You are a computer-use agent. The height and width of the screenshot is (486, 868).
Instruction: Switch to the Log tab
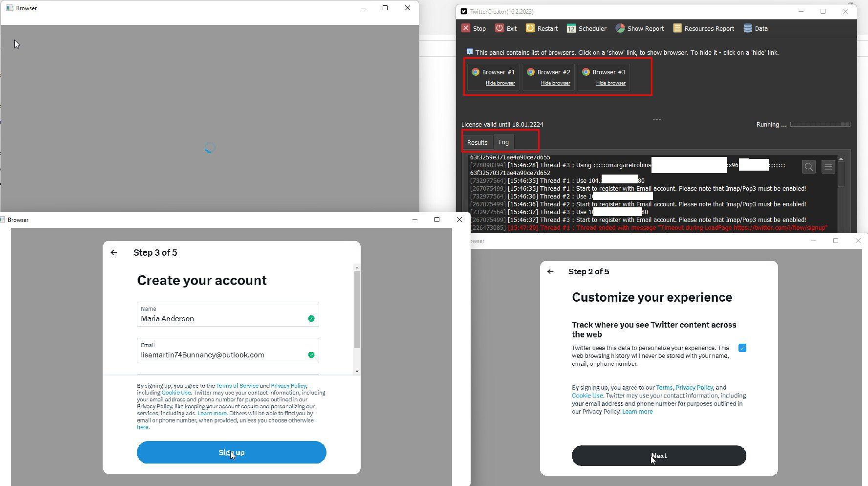(x=503, y=142)
